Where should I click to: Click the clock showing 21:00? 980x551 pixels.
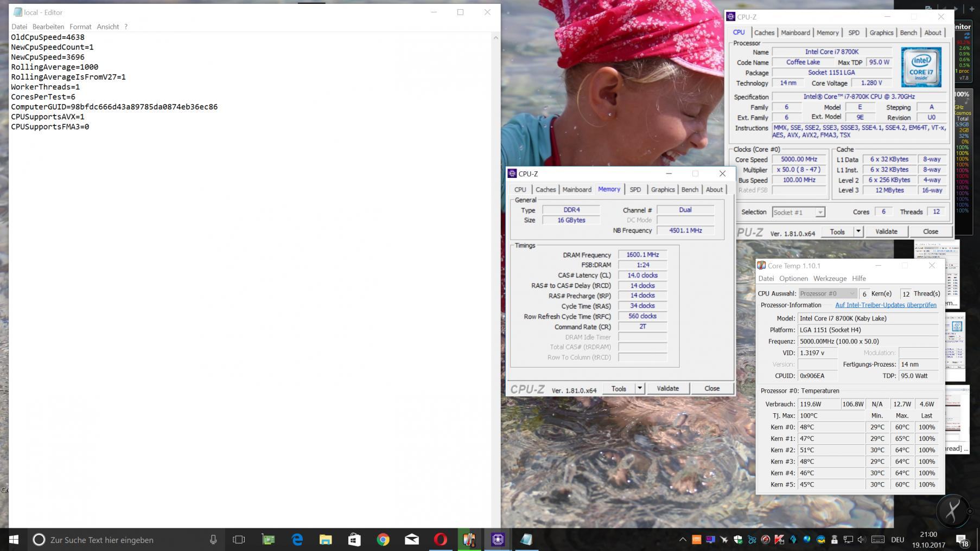[x=928, y=534]
